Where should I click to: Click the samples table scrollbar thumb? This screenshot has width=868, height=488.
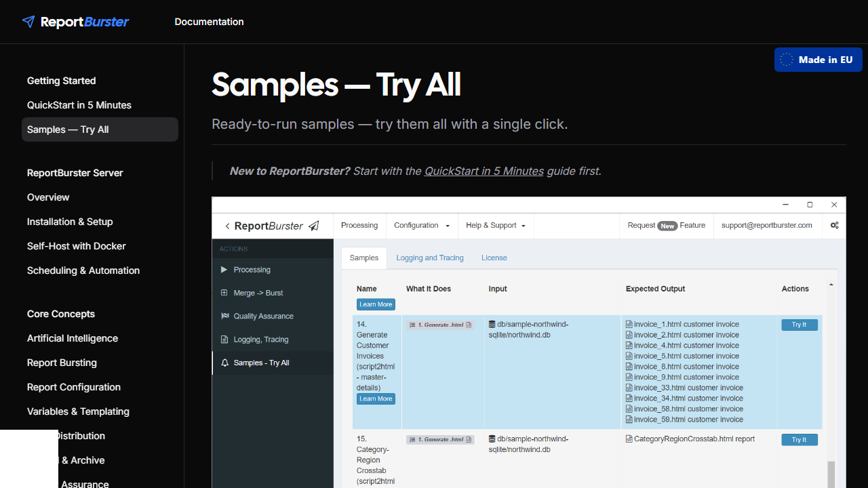831,474
